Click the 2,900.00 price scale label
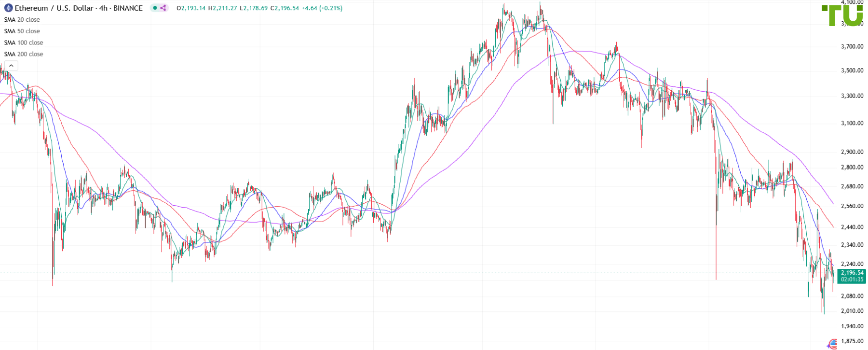Viewport: 868px width, 350px height. 852,152
